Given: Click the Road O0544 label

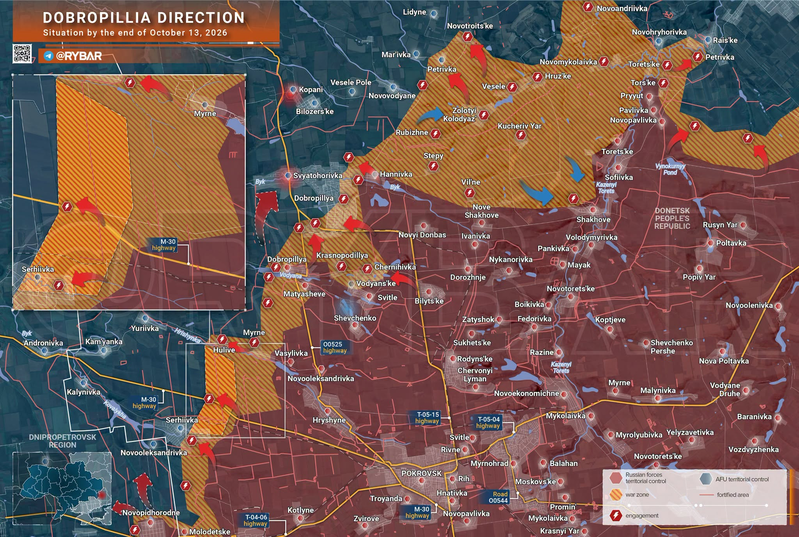Looking at the screenshot, I should 498,497.
